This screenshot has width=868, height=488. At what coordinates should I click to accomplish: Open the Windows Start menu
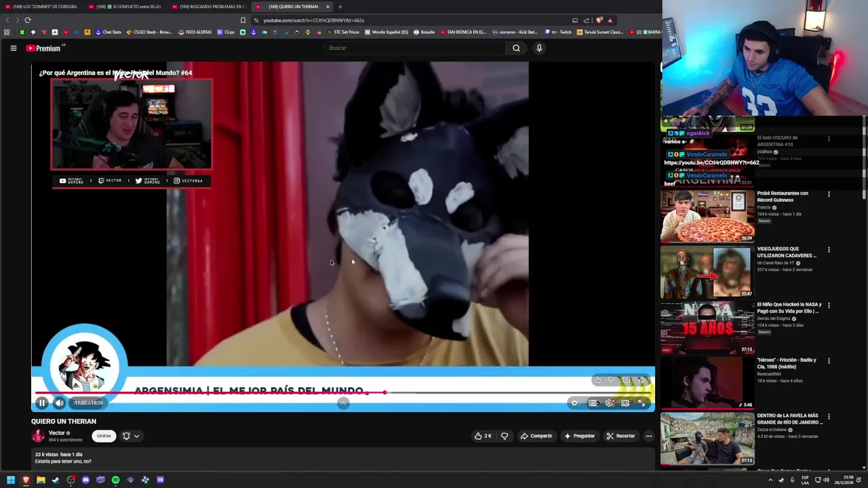pos(11,480)
